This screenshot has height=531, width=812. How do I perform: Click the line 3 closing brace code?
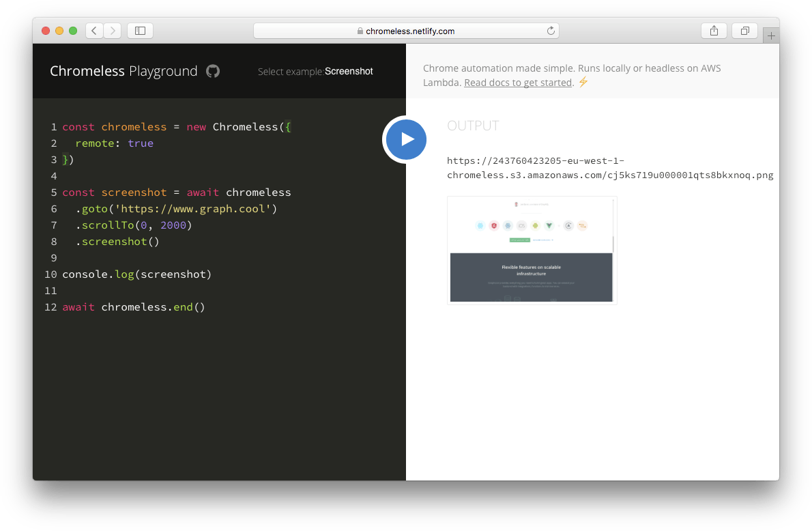(68, 160)
